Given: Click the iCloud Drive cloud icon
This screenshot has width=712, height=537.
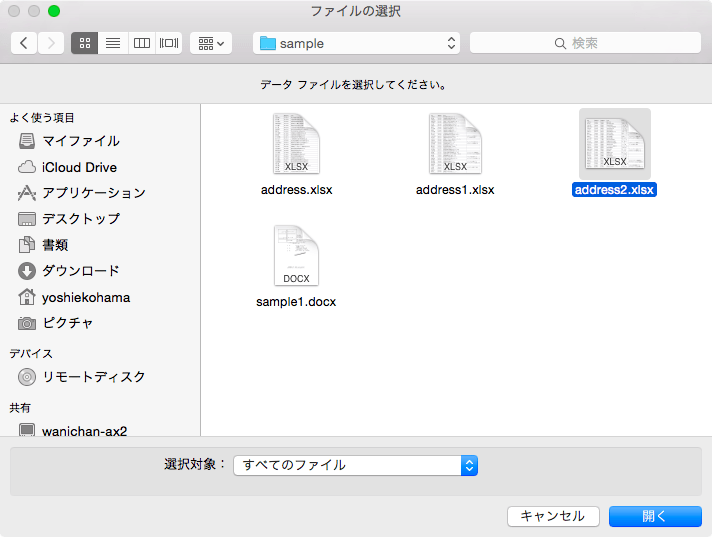Looking at the screenshot, I should [27, 167].
